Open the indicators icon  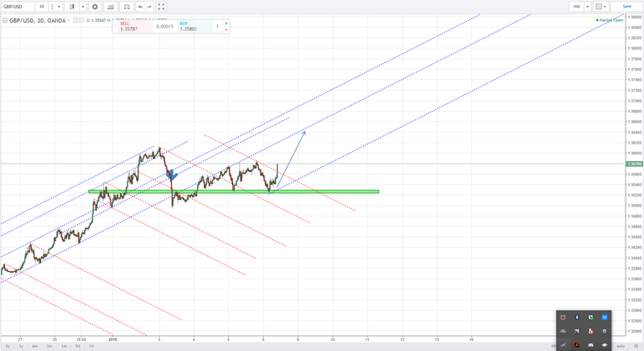pyautogui.click(x=110, y=7)
